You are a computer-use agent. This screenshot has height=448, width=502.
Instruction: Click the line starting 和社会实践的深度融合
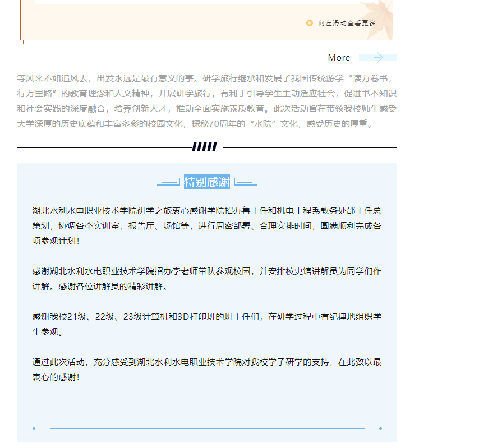tap(207, 109)
